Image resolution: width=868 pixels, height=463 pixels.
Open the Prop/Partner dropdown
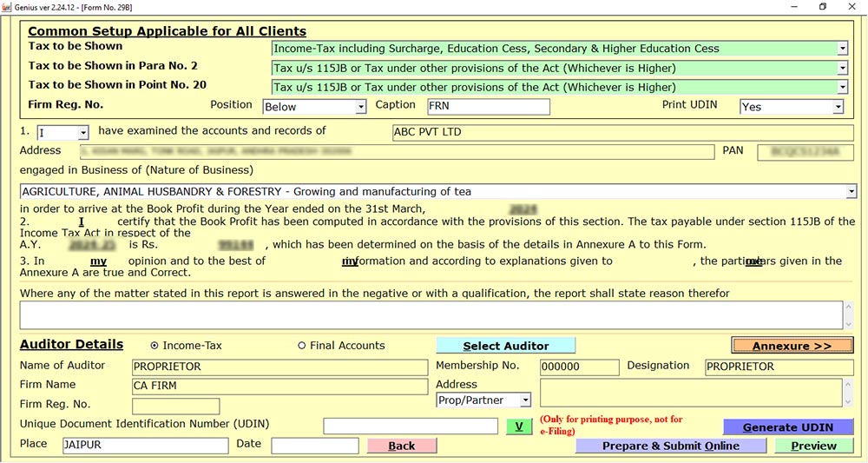(x=525, y=400)
